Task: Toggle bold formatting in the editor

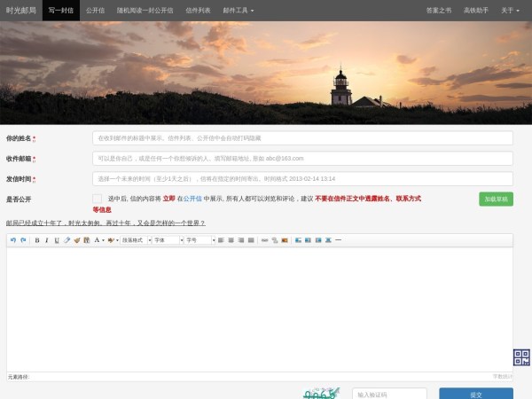Action: click(x=36, y=240)
